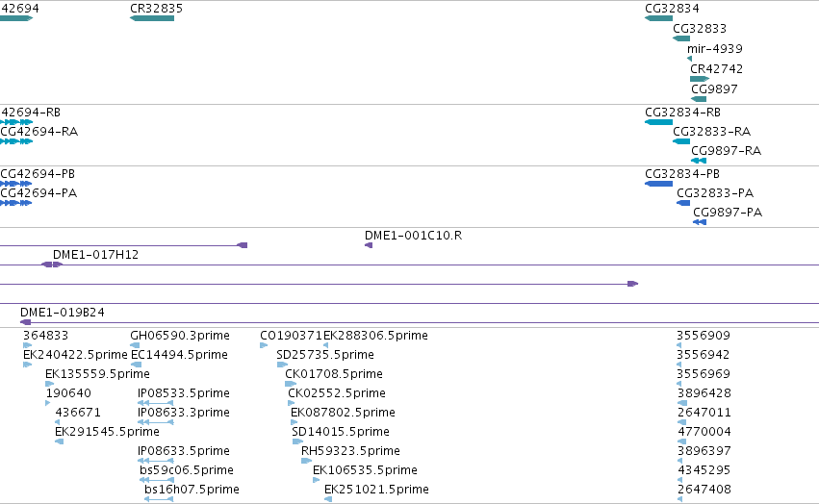Click the CG9897-PA protein label
The width and height of the screenshot is (819, 504).
point(728,213)
